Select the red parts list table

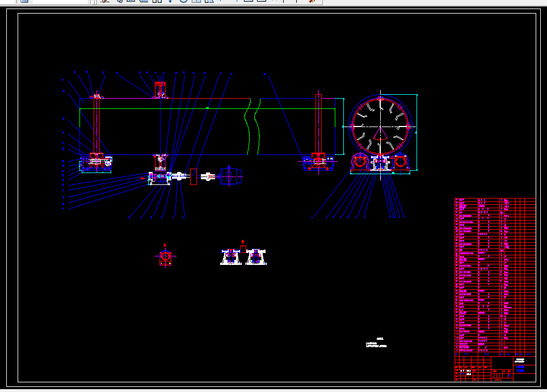point(495,277)
